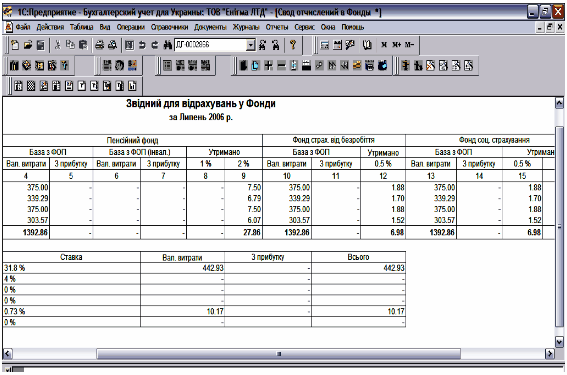
Task: Click vertical scrollbar up arrow
Action: point(559,103)
